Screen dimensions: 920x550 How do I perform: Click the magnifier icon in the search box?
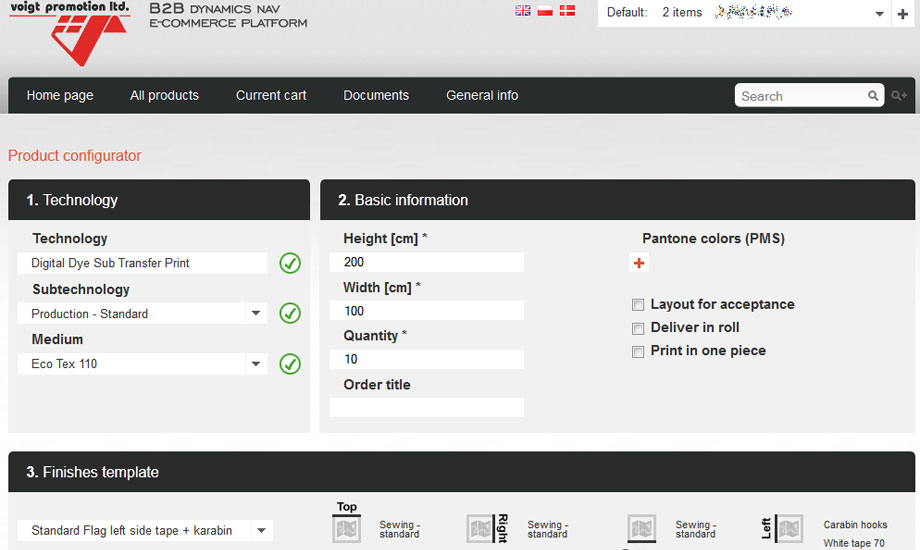tap(873, 96)
